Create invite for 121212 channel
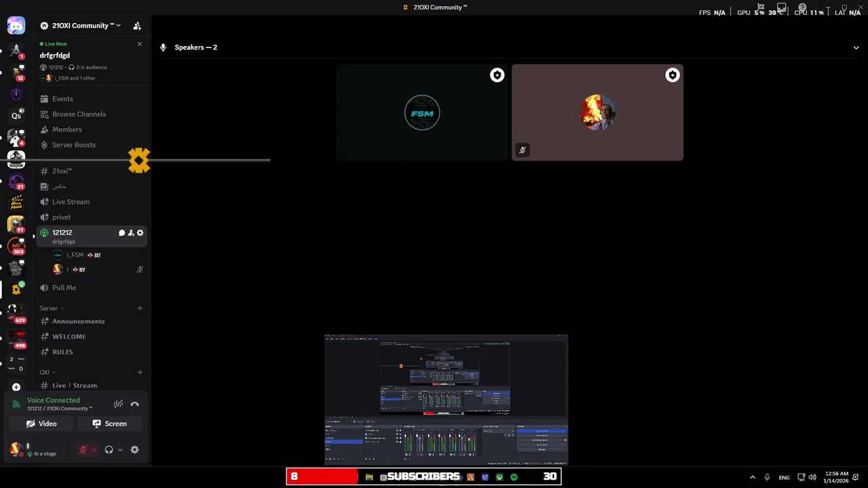Screen dimensions: 868x488 click(x=131, y=232)
